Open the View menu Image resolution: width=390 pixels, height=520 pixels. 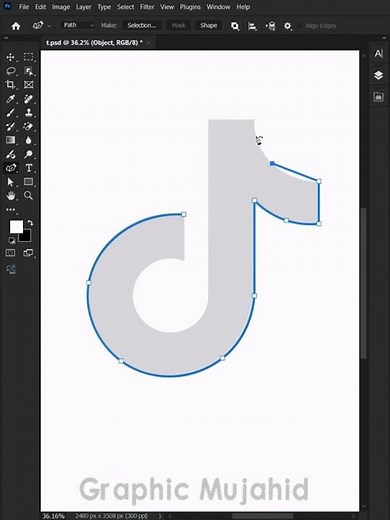tap(167, 7)
